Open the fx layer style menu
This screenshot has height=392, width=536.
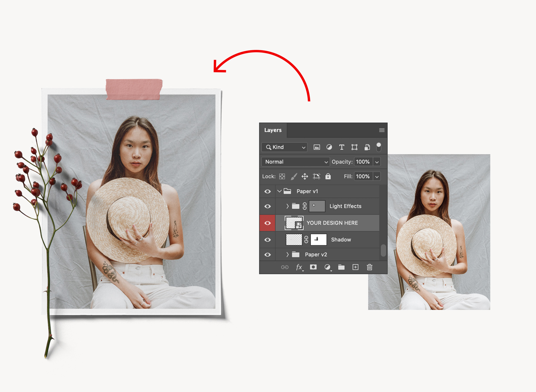click(x=299, y=267)
